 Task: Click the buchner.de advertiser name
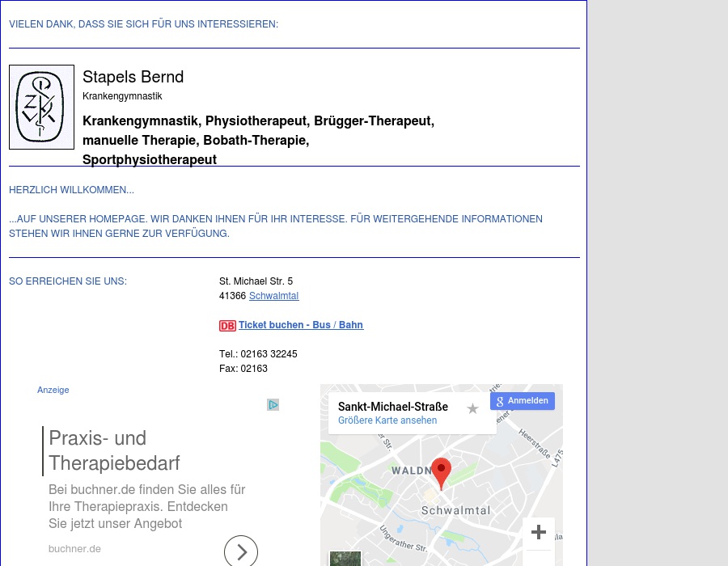point(74,548)
